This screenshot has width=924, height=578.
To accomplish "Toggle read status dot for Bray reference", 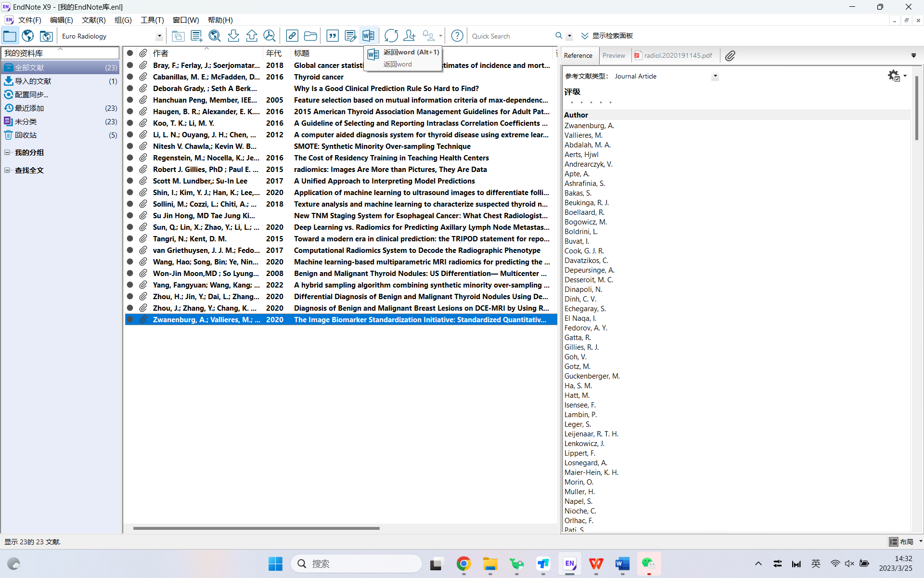I will coord(130,66).
